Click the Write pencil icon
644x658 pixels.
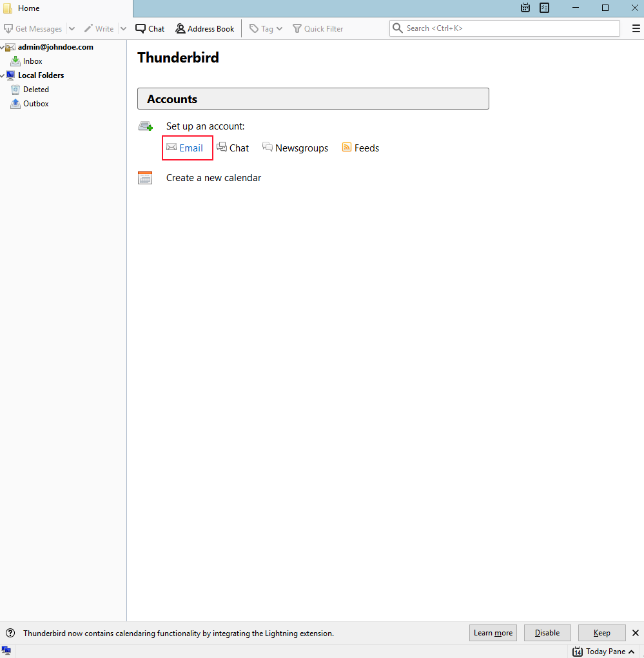(x=88, y=28)
